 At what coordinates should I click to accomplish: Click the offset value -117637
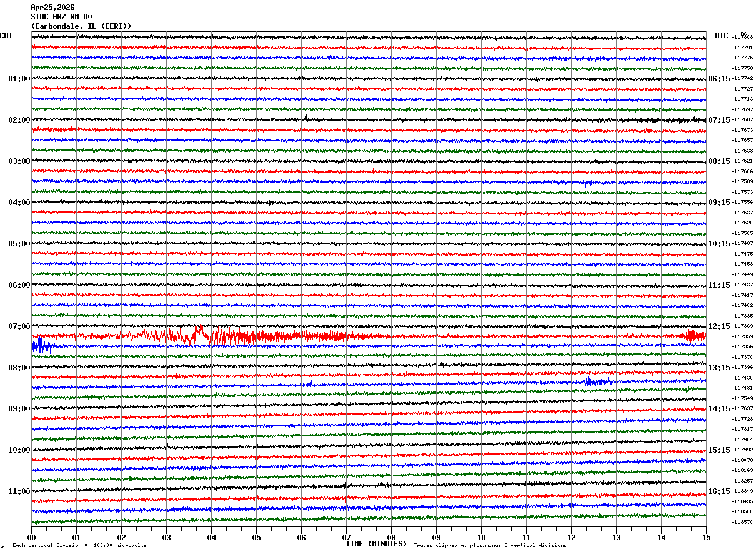(x=742, y=409)
